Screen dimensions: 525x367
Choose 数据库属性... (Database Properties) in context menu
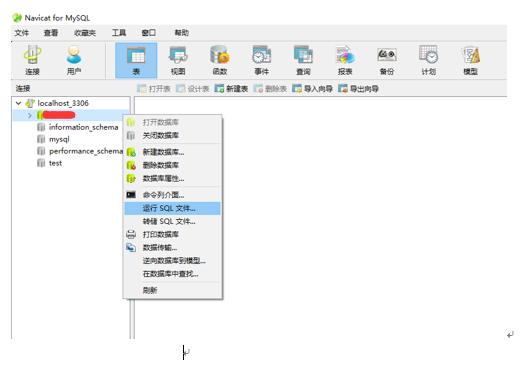(172, 179)
